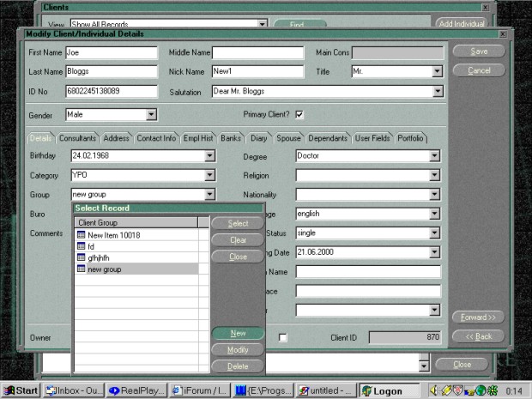Viewport: 532px width, 399px height.
Task: Open the date dropdown showing 21.06.2000
Action: click(x=435, y=252)
